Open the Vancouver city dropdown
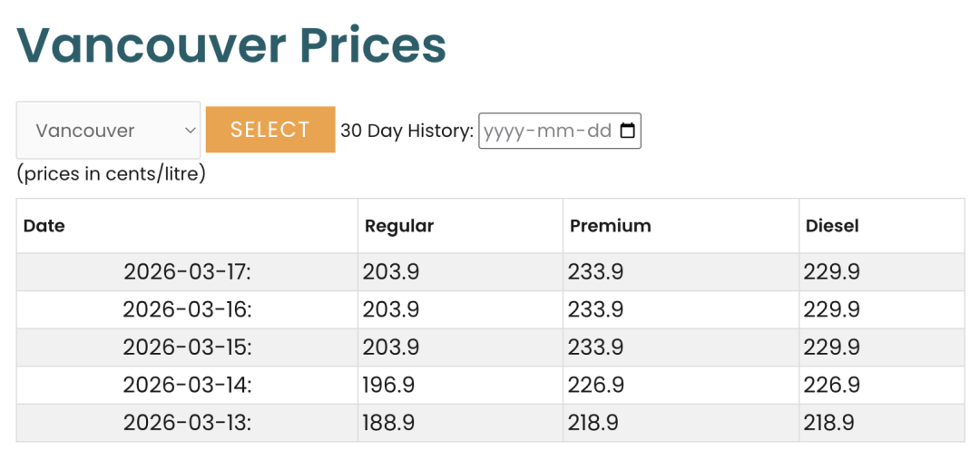The height and width of the screenshot is (460, 980). tap(108, 131)
